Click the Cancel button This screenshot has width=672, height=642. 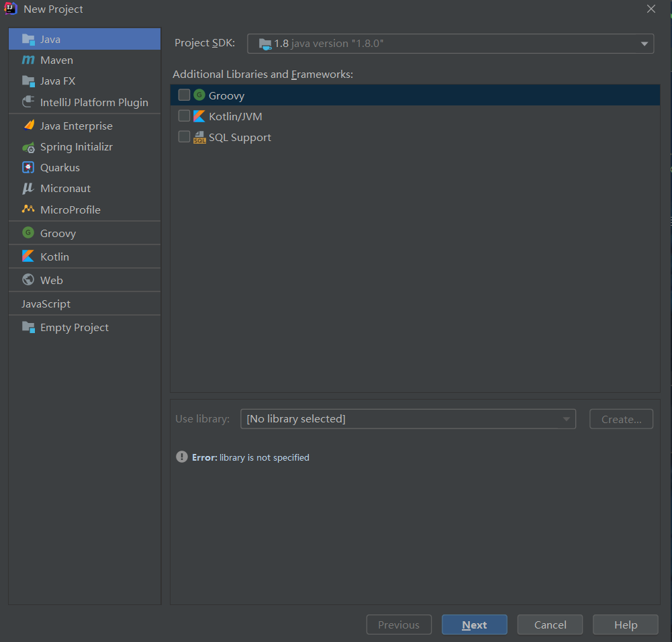click(550, 625)
